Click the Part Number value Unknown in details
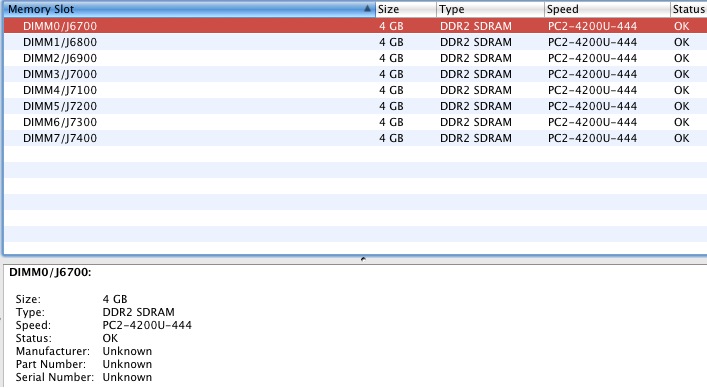Viewport: 707px width, 388px height. click(x=127, y=364)
